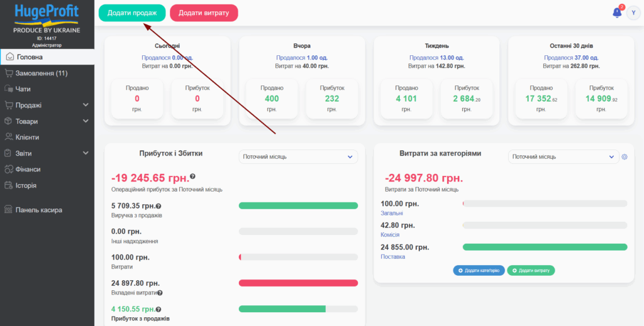The height and width of the screenshot is (326, 644).
Task: Expand the Звіти submenu chevron
Action: click(86, 153)
